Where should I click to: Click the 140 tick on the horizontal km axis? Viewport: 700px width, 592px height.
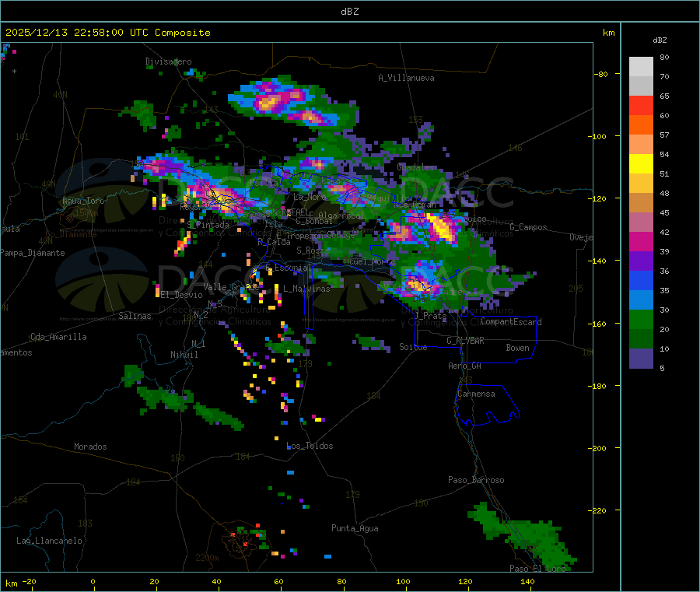pyautogui.click(x=527, y=582)
